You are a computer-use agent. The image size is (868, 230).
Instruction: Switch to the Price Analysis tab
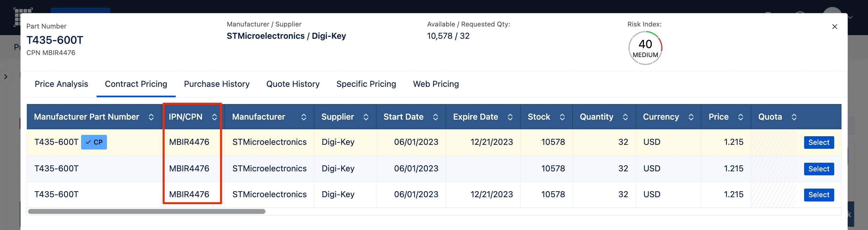click(x=61, y=84)
